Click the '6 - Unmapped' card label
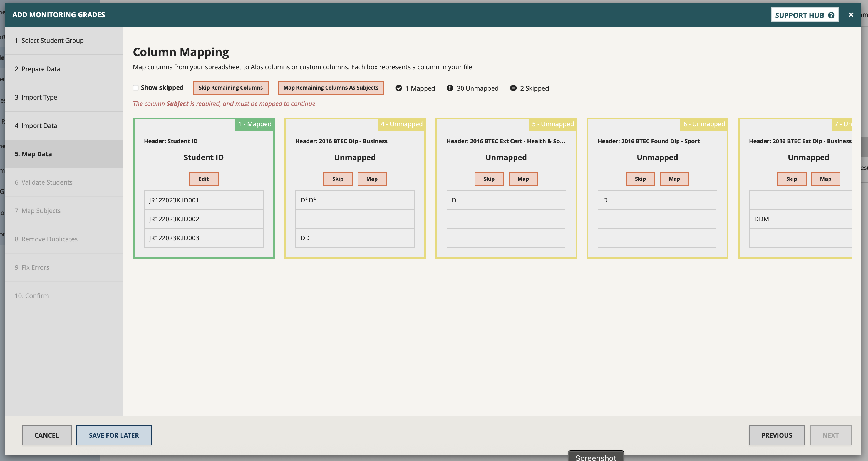The image size is (868, 461). [704, 124]
